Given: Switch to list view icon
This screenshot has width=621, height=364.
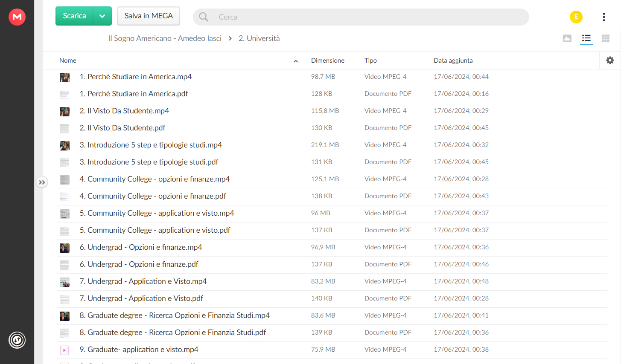Looking at the screenshot, I should [x=586, y=38].
